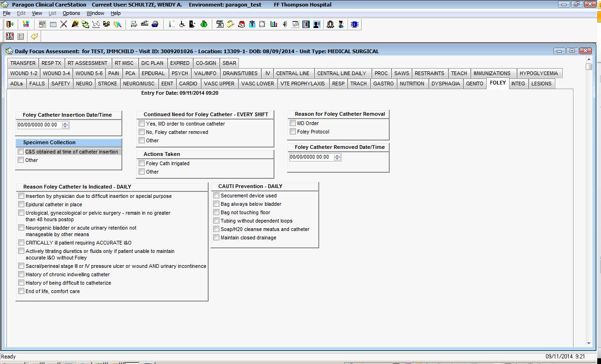The height and width of the screenshot is (364, 601).
Task: Click the wheelchair toolbar icon
Action: (x=182, y=24)
